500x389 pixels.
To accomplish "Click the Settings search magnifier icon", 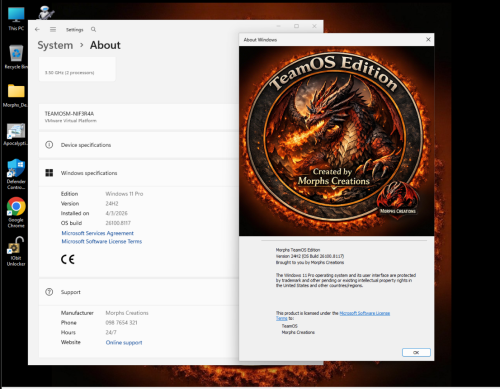I will [93, 29].
